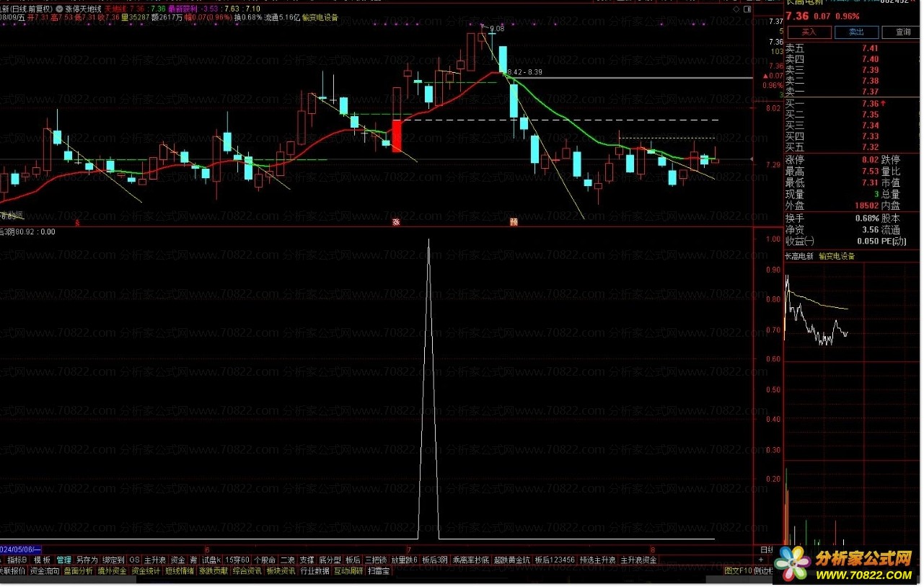The width and height of the screenshot is (924, 587).
Task: Click the panel layout icon above the price axis
Action: click(747, 9)
